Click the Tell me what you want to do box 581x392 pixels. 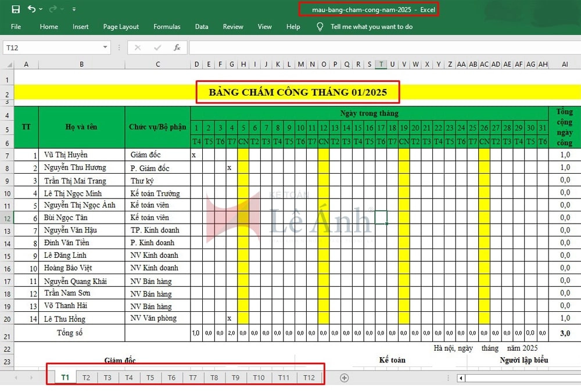tap(371, 27)
